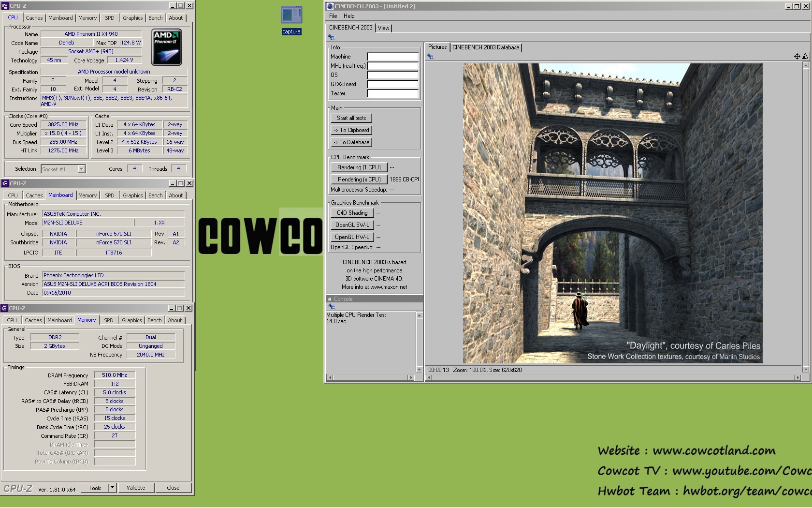The image size is (812, 508).
Task: Click the MHz (real freq.) input field
Action: (392, 66)
